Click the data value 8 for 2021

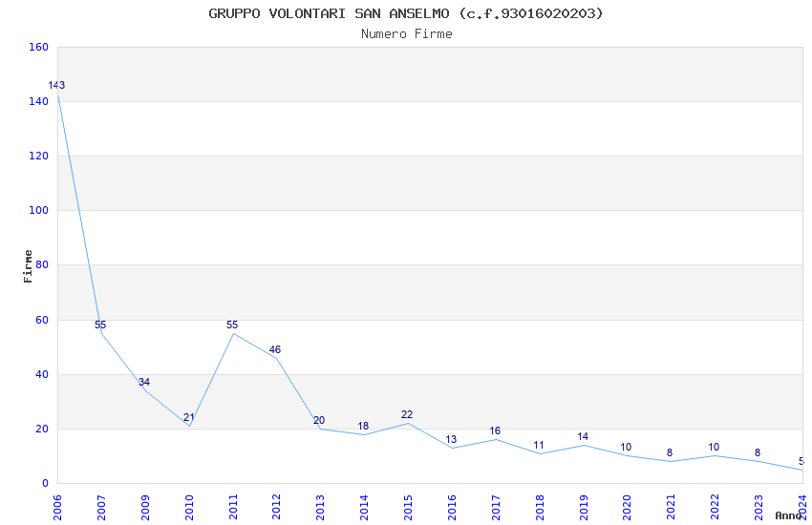click(x=670, y=453)
